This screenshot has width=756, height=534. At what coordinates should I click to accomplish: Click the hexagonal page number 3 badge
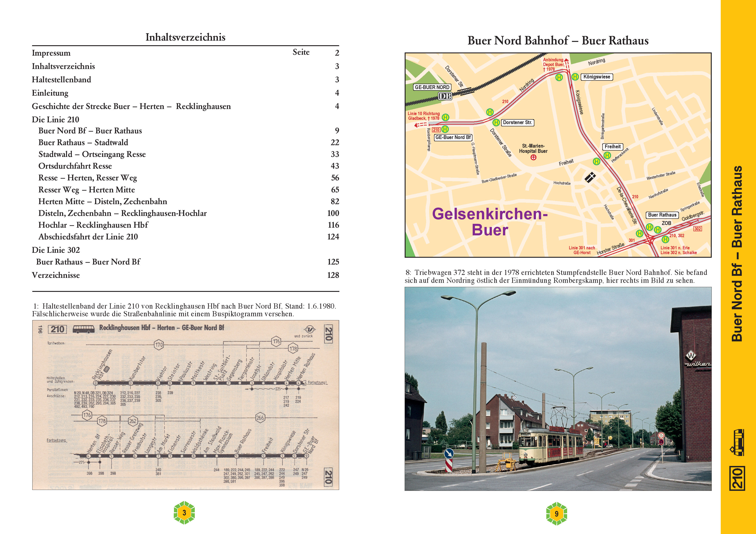coord(184,513)
